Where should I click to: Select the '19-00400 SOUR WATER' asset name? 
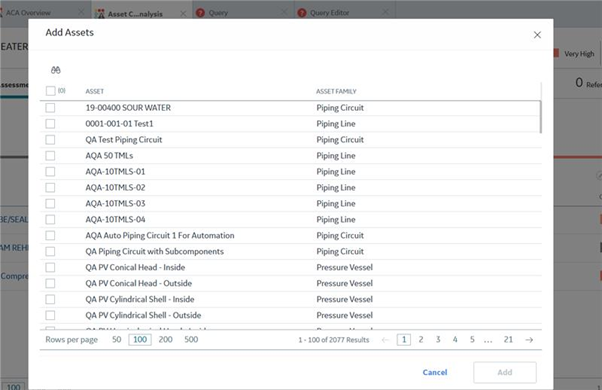pos(128,108)
